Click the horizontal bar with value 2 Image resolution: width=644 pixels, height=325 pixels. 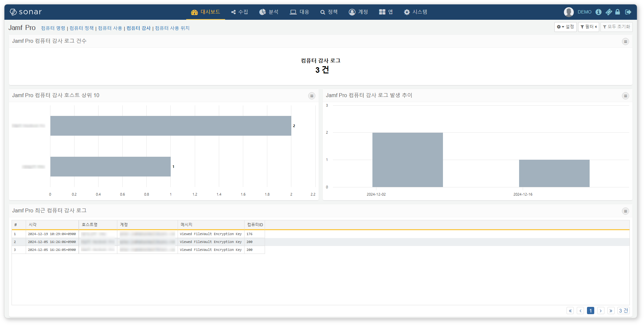click(x=171, y=126)
